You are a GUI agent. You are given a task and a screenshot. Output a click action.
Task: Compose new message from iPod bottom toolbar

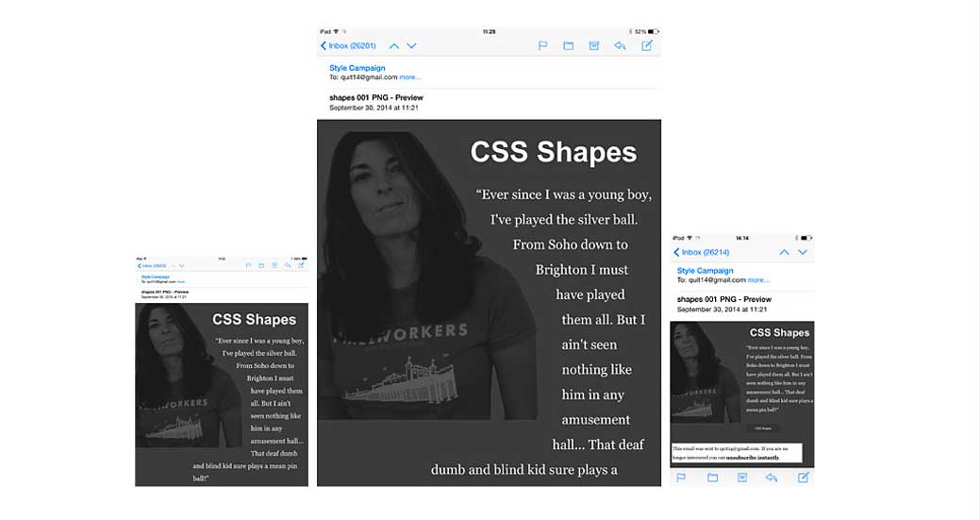[x=803, y=477]
